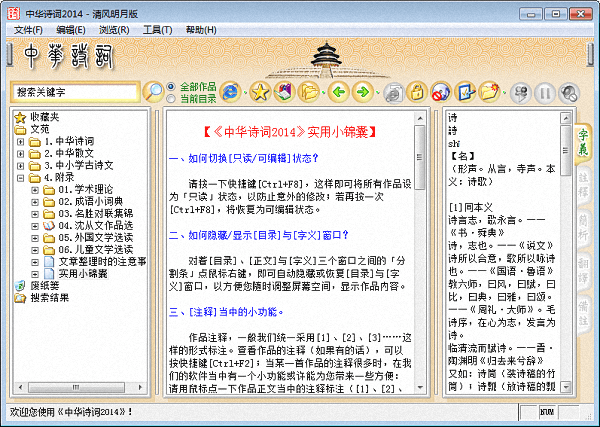Click the 搜索关键字 search input field
600x427 pixels.
tap(73, 92)
